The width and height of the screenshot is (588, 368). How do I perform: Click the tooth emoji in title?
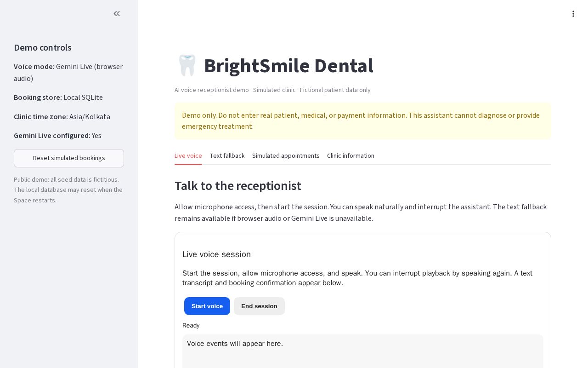pos(187,65)
